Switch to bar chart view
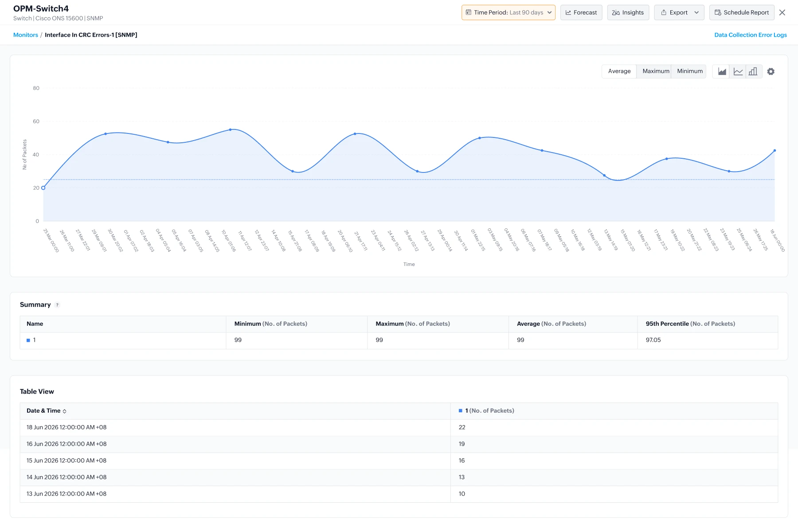 click(x=753, y=71)
